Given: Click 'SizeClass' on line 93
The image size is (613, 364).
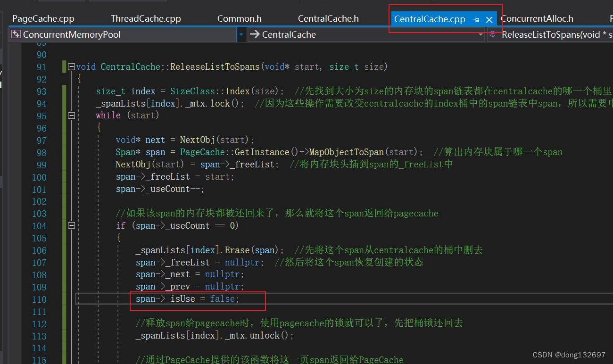Looking at the screenshot, I should pos(192,91).
